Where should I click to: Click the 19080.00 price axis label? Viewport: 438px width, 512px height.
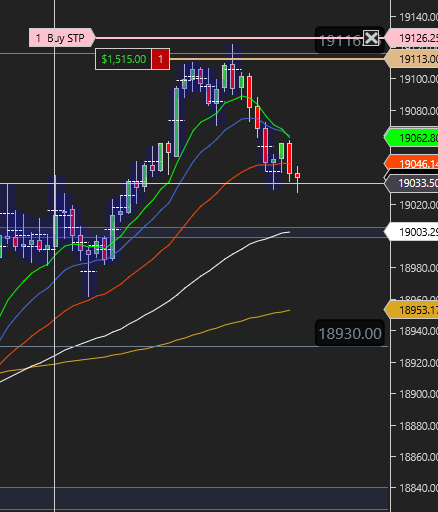click(x=419, y=111)
